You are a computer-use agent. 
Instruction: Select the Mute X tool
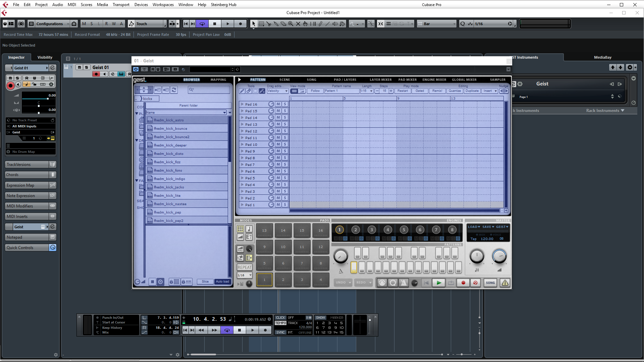[x=298, y=24]
